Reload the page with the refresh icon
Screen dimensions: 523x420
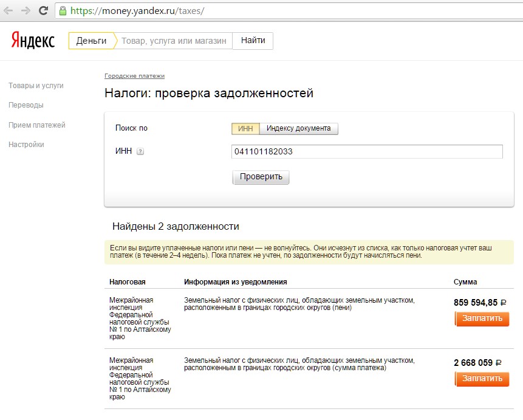point(44,11)
